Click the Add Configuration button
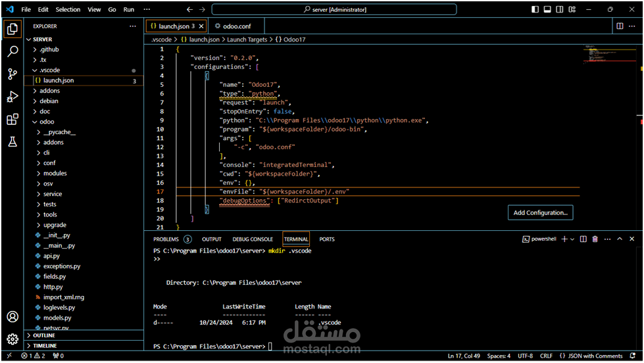Screen dimensions: 644x363 point(540,212)
